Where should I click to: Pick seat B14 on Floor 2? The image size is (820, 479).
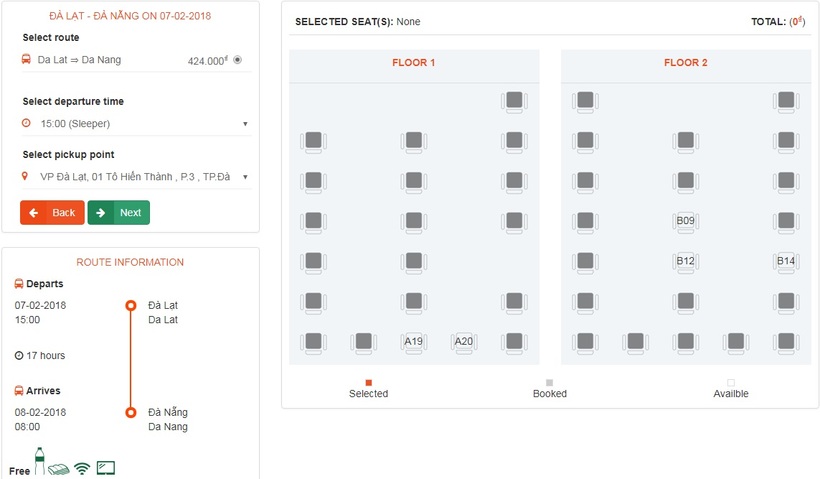[786, 261]
